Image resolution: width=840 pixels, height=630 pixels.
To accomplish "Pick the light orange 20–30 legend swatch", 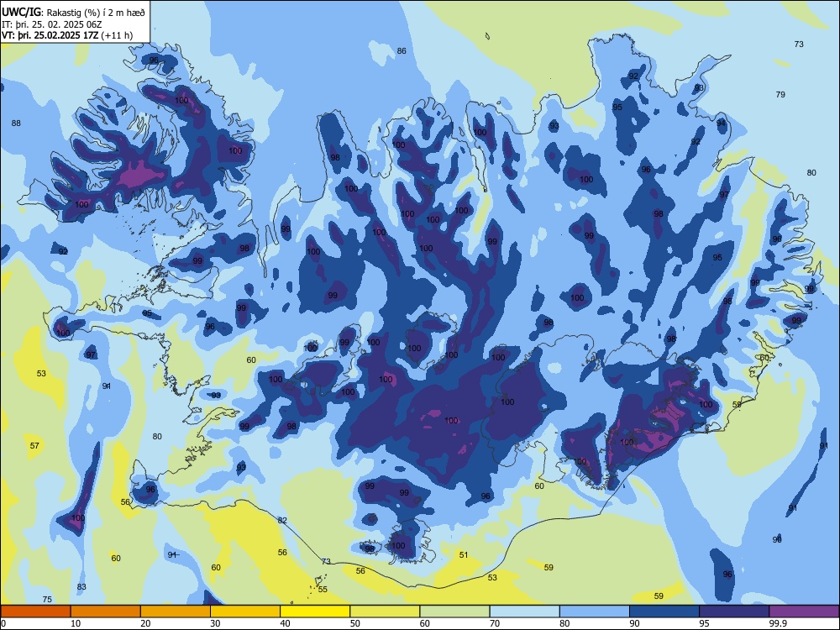I will click(x=176, y=612).
